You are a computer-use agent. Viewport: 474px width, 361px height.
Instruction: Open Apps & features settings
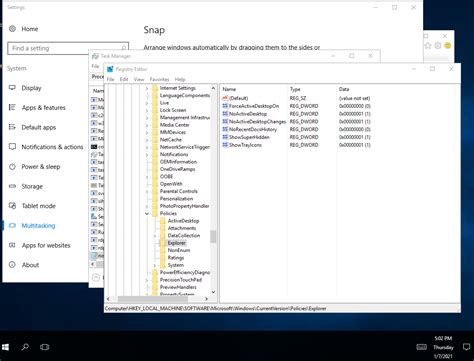click(x=43, y=108)
